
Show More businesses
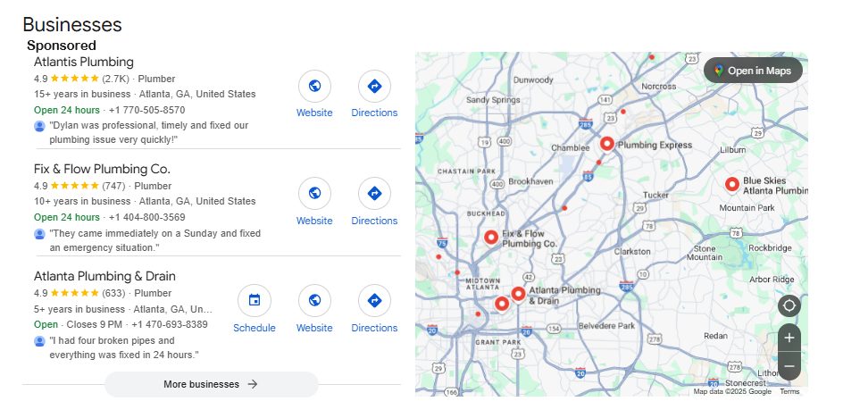[x=211, y=384]
